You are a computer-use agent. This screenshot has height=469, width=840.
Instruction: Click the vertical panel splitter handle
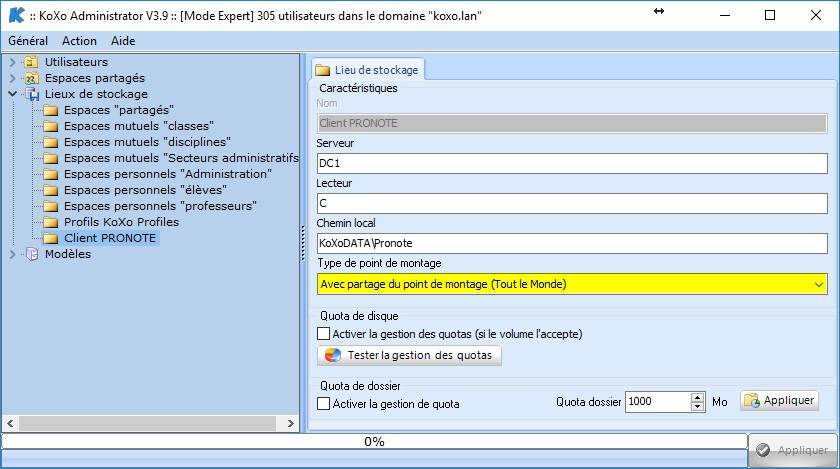coord(303,243)
